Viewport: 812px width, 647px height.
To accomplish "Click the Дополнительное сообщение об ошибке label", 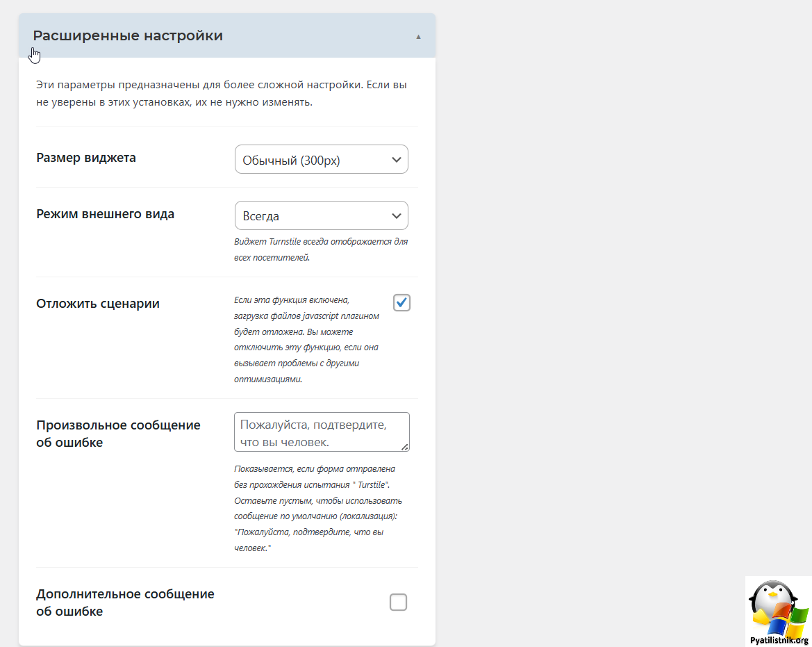I will click(x=125, y=603).
